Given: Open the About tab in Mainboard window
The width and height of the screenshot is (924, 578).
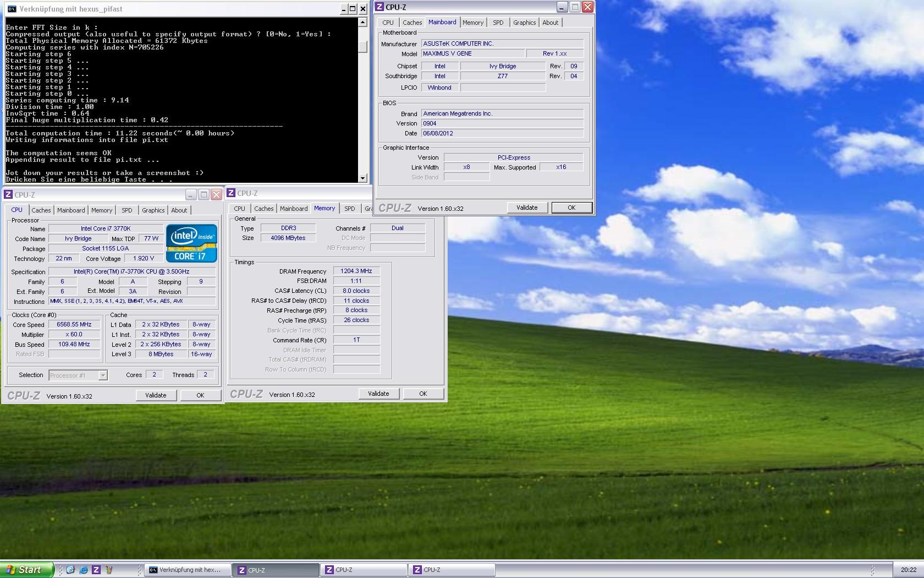Looking at the screenshot, I should click(x=550, y=23).
